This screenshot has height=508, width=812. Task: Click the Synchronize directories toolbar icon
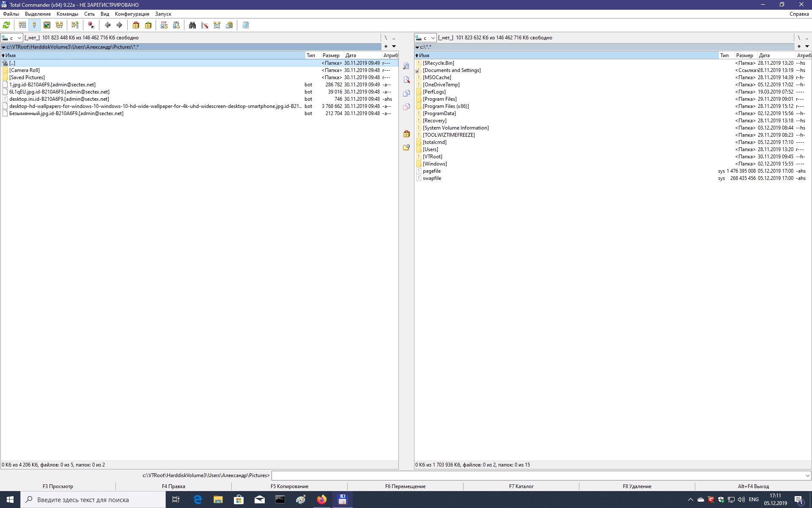tap(217, 25)
